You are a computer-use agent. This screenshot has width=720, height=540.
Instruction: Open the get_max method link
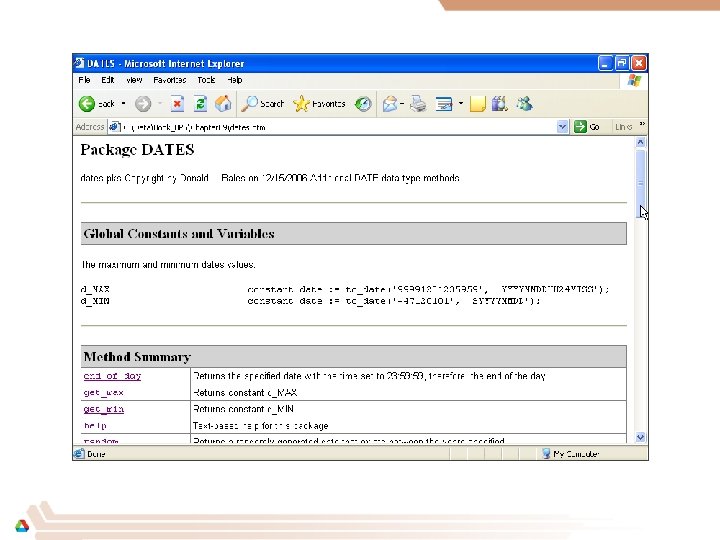[x=103, y=393]
